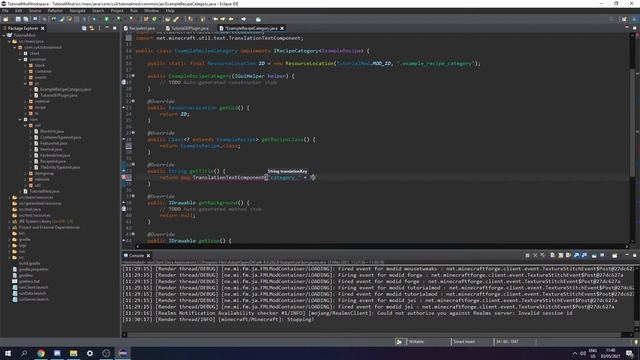Viewport: 640px width, 360px height.
Task: Minimize the Package Explorer view
Action: 107,28
